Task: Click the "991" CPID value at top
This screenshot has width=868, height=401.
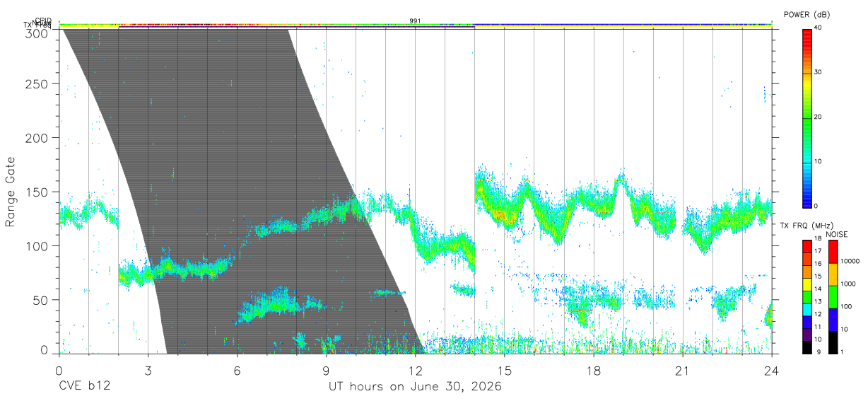Action: [x=415, y=21]
